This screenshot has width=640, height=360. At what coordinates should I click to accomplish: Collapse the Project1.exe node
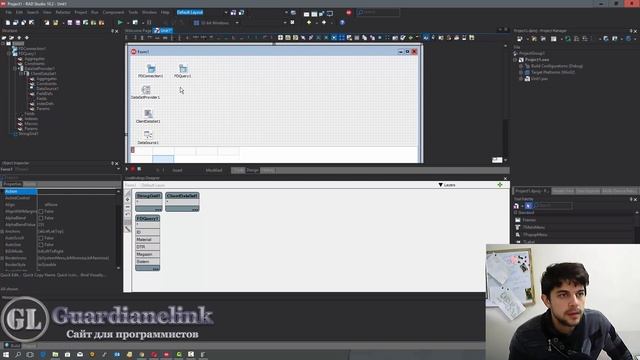click(x=516, y=60)
